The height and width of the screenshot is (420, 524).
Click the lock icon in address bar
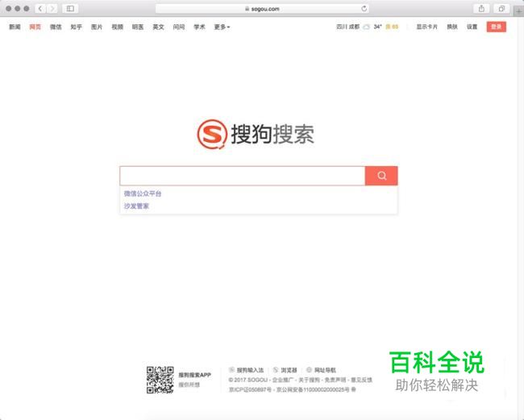(x=247, y=9)
